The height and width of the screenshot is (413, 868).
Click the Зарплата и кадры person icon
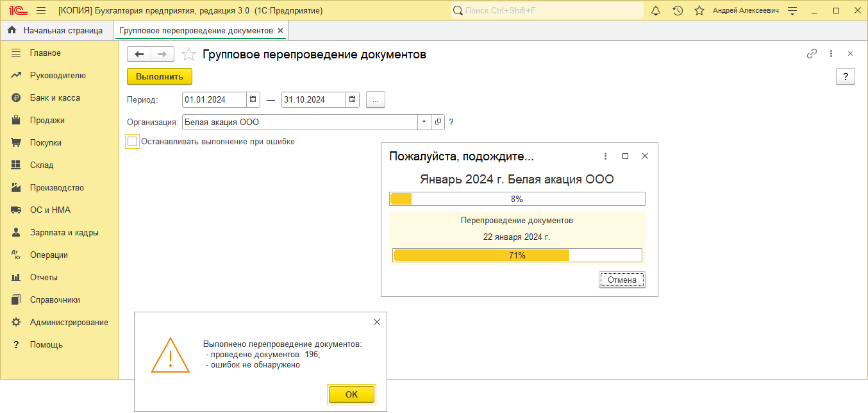[x=16, y=233]
